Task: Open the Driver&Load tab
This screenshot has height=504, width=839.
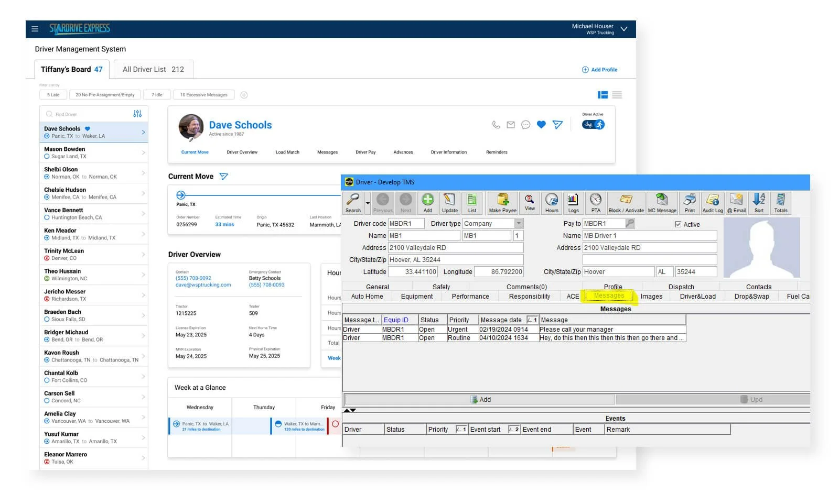Action: [x=697, y=296]
